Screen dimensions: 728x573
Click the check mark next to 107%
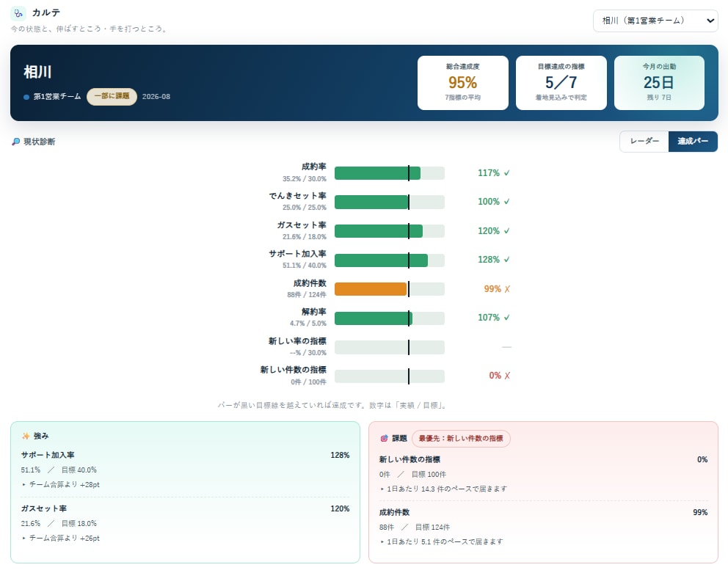pyautogui.click(x=506, y=318)
